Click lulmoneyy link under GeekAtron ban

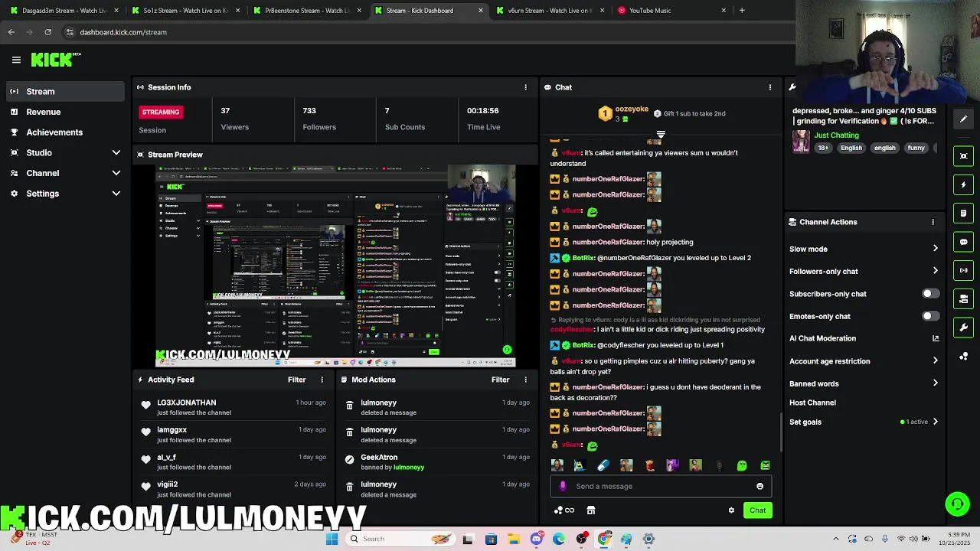point(408,468)
